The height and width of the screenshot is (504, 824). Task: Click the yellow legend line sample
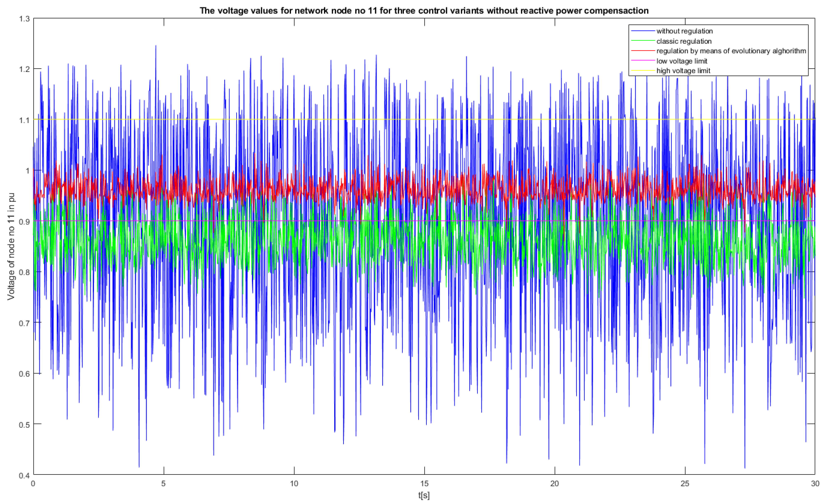pos(642,71)
